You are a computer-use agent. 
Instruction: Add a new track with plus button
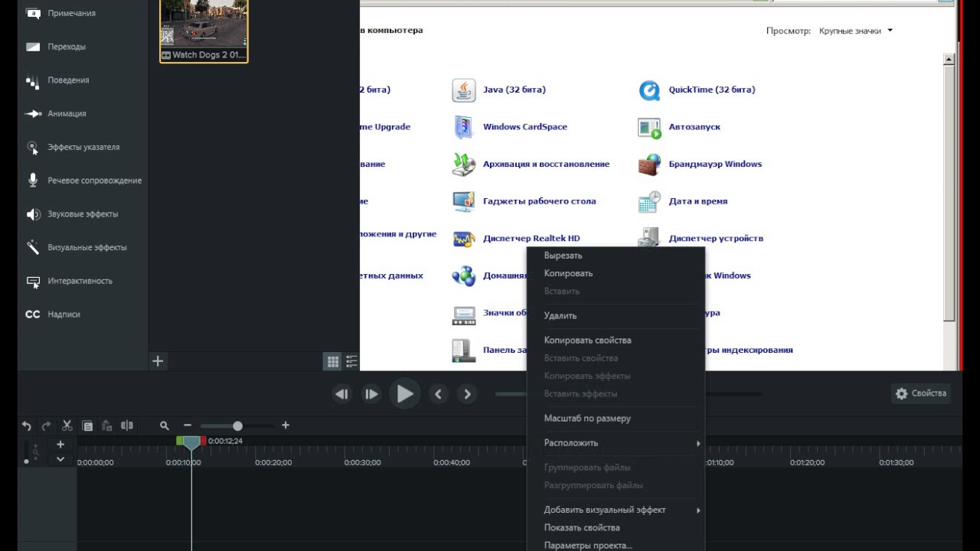pyautogui.click(x=60, y=445)
